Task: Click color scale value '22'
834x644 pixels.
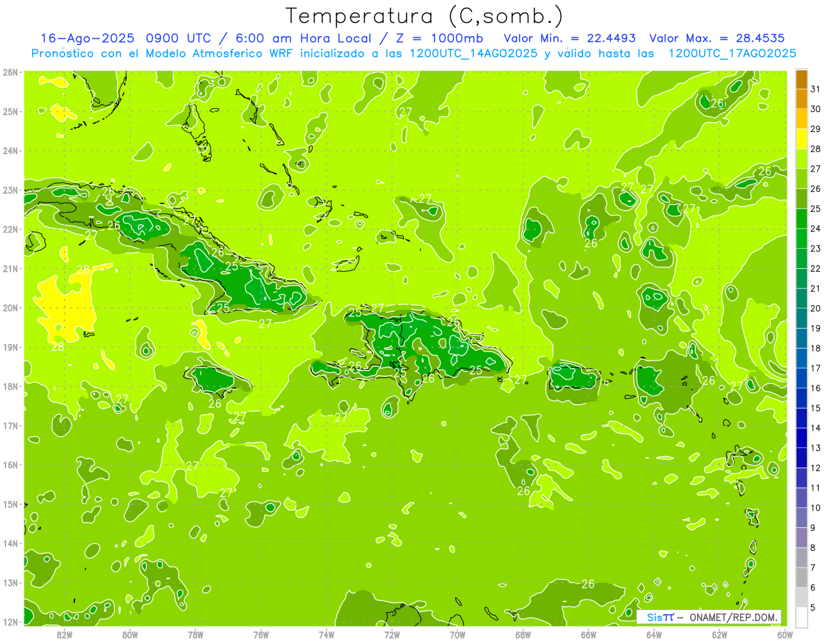Action: 816,269
